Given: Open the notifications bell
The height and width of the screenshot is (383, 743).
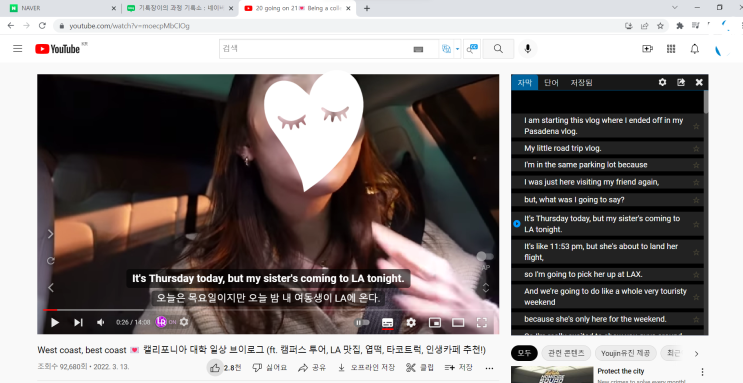Looking at the screenshot, I should tap(695, 48).
